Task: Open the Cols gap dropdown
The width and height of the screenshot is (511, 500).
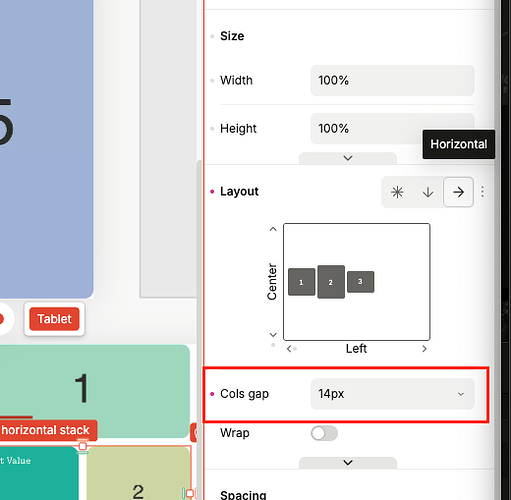Action: (392, 394)
